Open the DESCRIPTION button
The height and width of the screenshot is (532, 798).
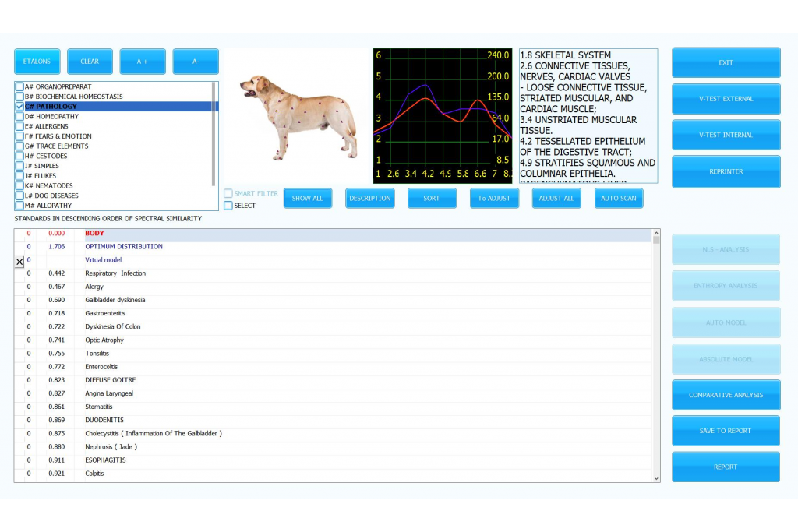tap(370, 199)
